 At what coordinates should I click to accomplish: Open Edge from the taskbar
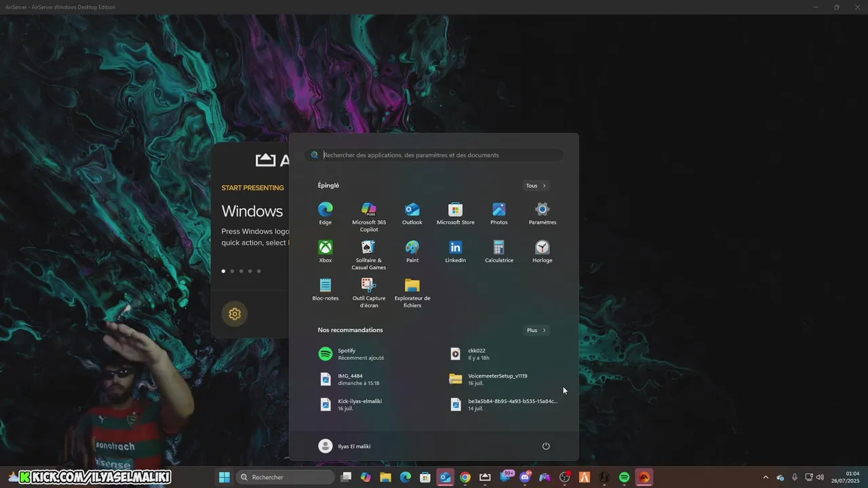(406, 477)
